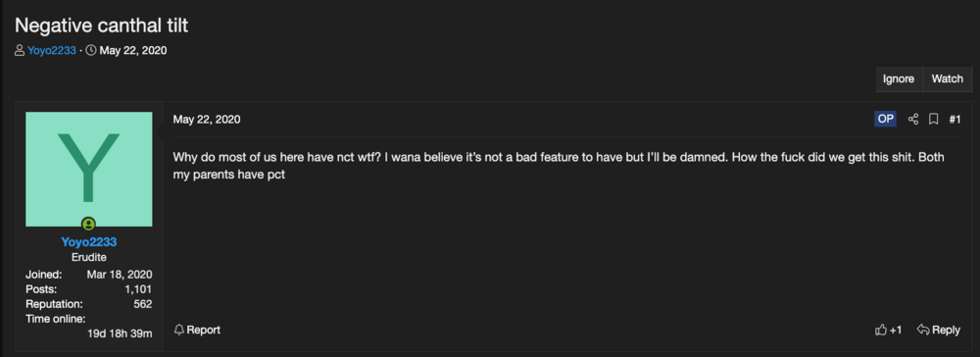Click the large Y avatar image
The image size is (980, 357).
pyautogui.click(x=89, y=169)
